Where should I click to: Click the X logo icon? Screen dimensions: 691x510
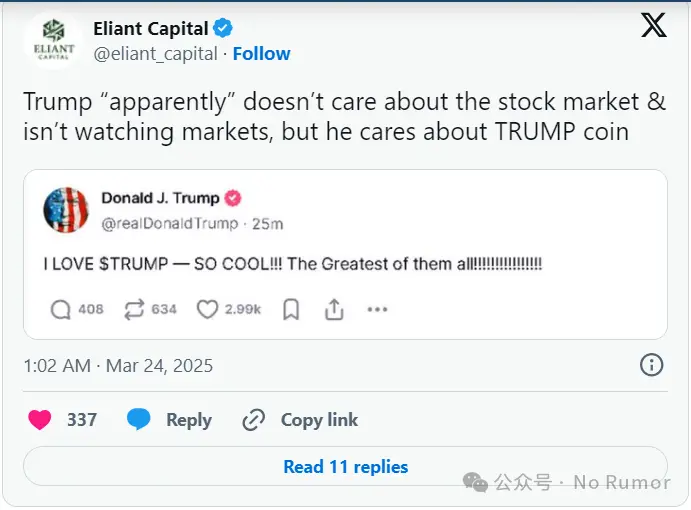(x=653, y=27)
